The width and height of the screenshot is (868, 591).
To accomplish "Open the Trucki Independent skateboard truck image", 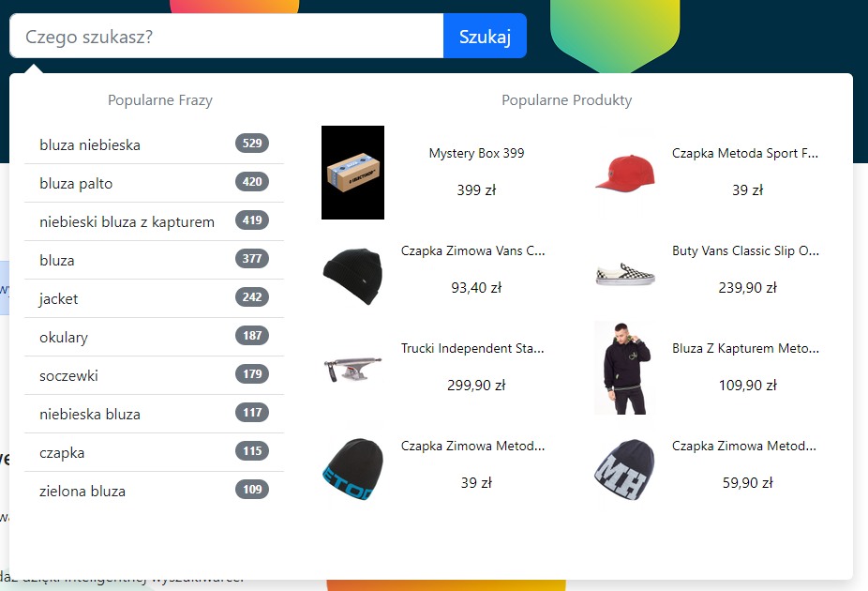I will click(x=352, y=369).
